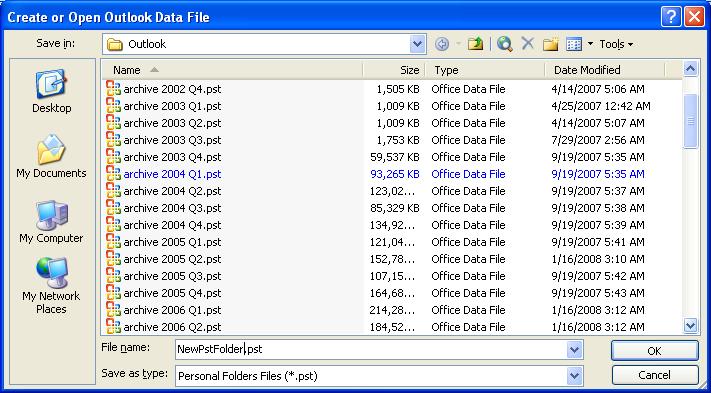Click the OK button
This screenshot has width=711, height=393.
point(654,350)
